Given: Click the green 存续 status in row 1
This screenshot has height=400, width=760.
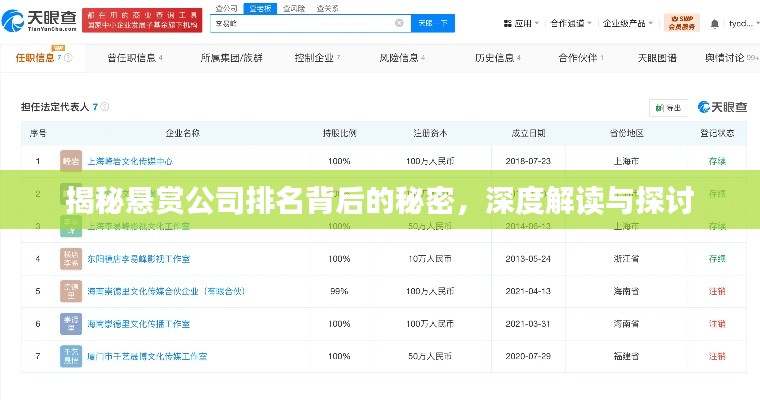Looking at the screenshot, I should pyautogui.click(x=717, y=161).
